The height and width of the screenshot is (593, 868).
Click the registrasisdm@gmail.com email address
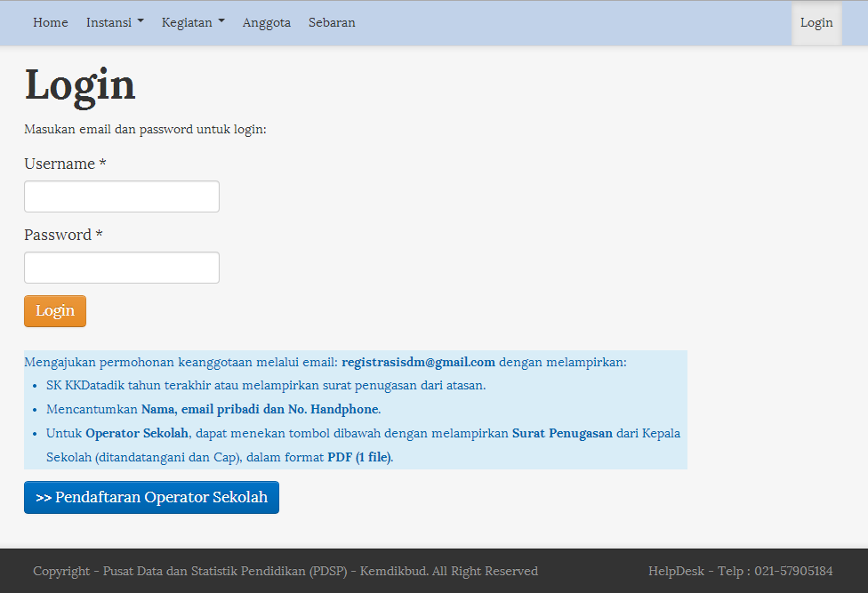(418, 362)
